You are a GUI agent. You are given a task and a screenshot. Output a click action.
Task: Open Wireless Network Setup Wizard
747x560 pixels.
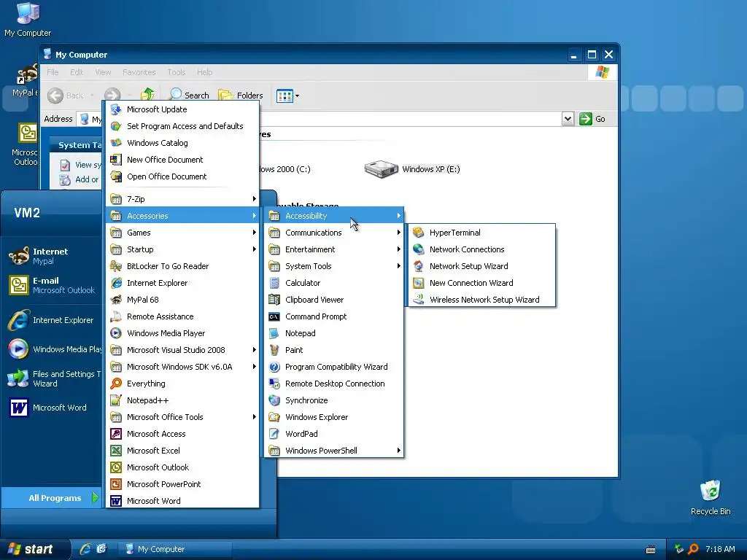481,300
